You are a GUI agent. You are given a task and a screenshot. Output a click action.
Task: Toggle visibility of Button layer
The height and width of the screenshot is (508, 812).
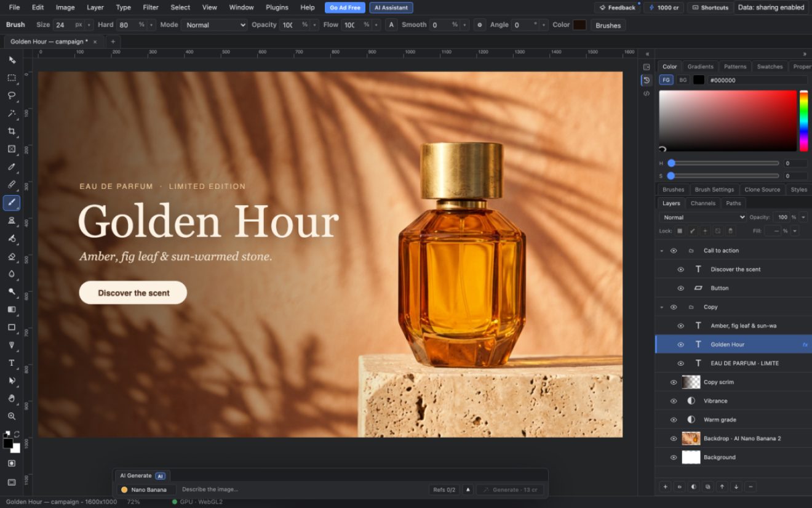[681, 288]
